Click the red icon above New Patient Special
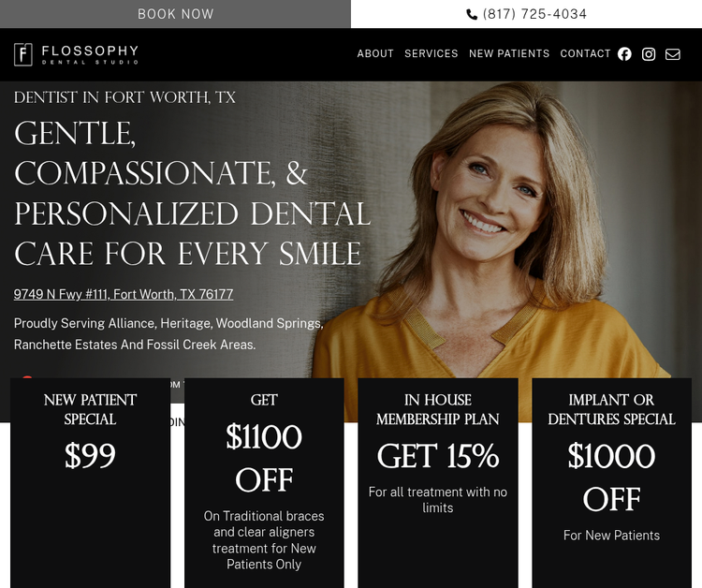The width and height of the screenshot is (702, 588). click(27, 377)
